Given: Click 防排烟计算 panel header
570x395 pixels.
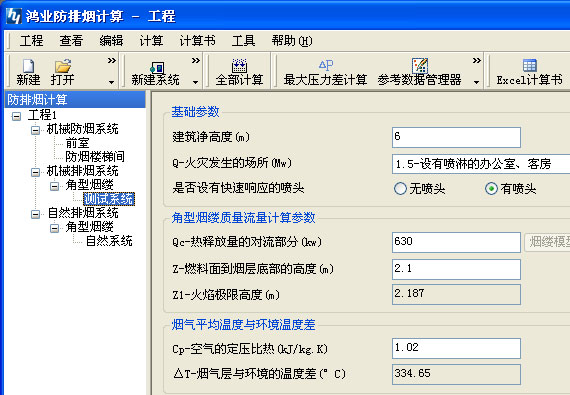Looking at the screenshot, I should click(75, 99).
